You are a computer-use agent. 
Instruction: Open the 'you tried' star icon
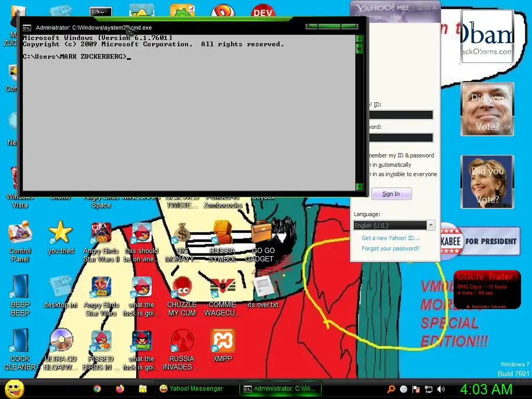[x=61, y=237]
